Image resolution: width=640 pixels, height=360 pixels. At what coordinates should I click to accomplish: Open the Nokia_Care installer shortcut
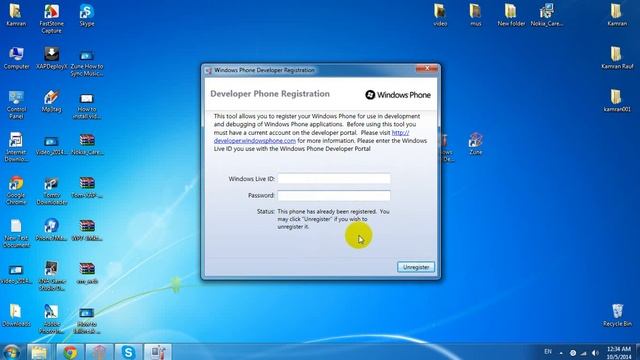[547, 15]
